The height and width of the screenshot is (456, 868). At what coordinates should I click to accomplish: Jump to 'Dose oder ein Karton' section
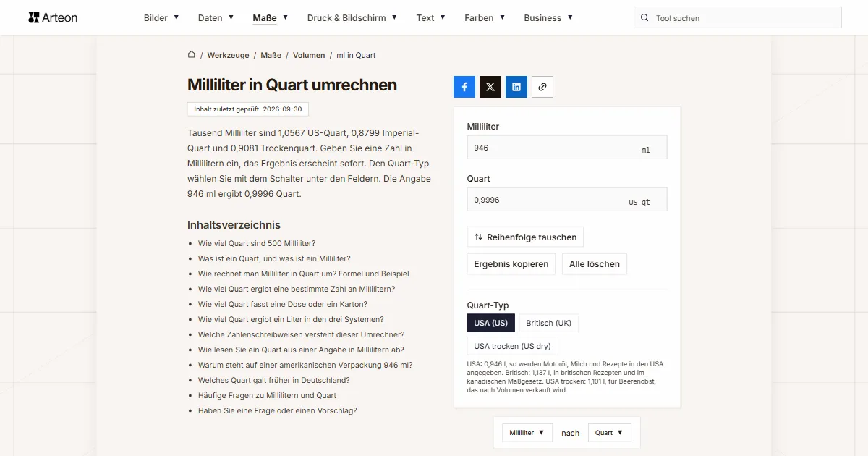coord(283,304)
